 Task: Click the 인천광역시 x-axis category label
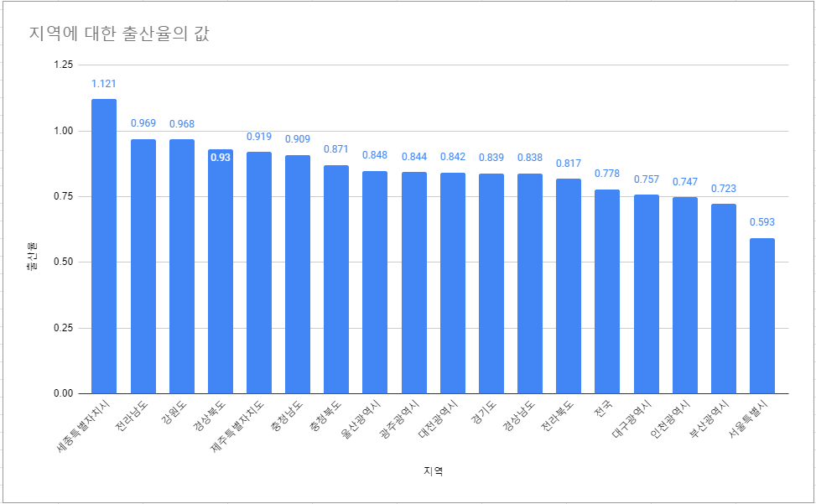[x=670, y=419]
